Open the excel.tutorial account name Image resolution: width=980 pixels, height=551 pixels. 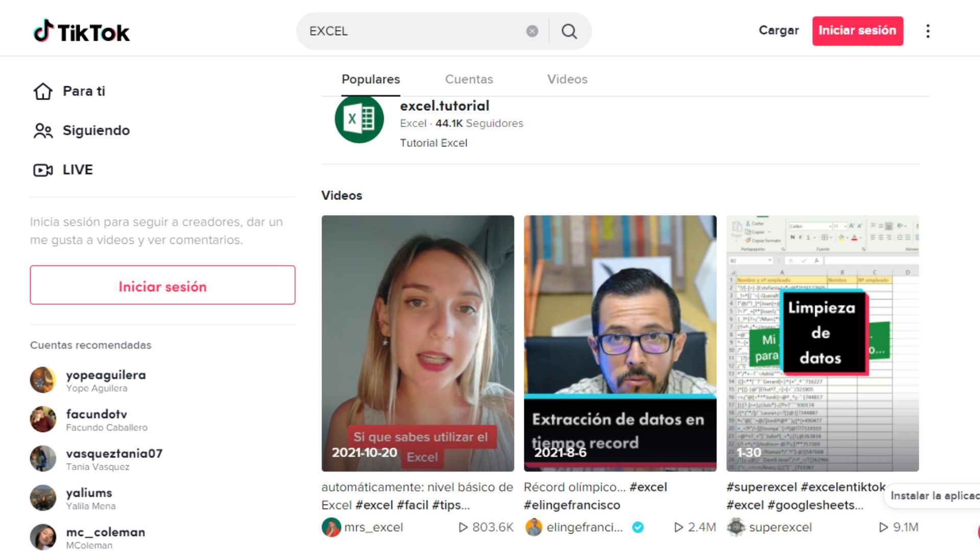(x=445, y=106)
